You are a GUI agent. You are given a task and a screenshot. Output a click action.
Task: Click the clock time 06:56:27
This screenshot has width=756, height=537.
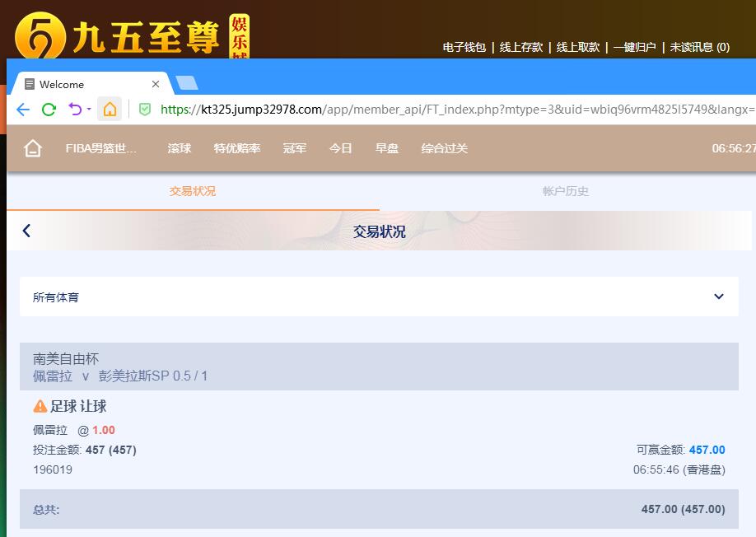tap(734, 148)
